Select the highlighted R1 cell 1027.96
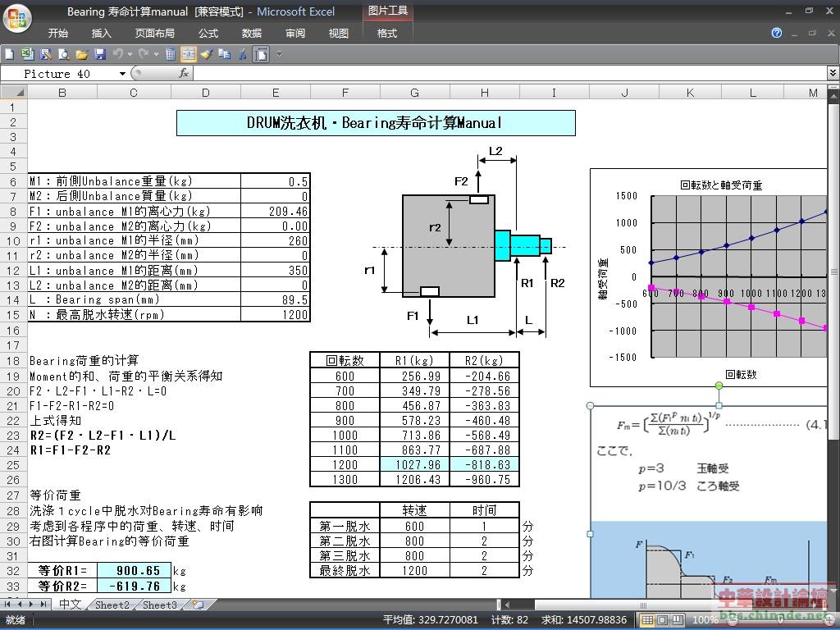Viewport: 840px width, 630px height. pos(414,464)
